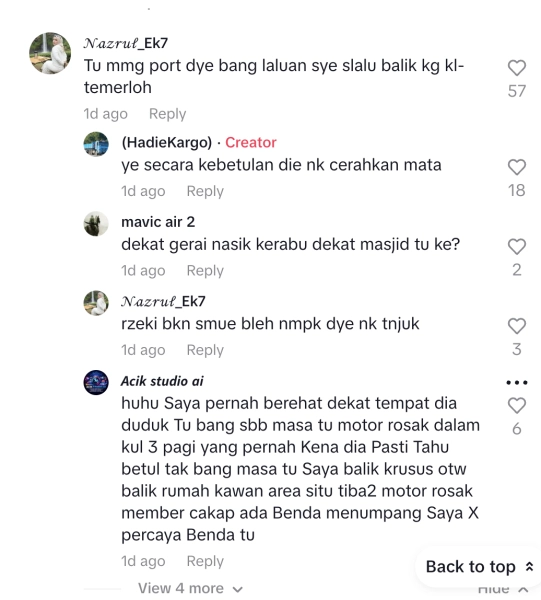Like mavic air 2's nasik kerabu comment
This screenshot has width=541, height=600.
click(517, 246)
